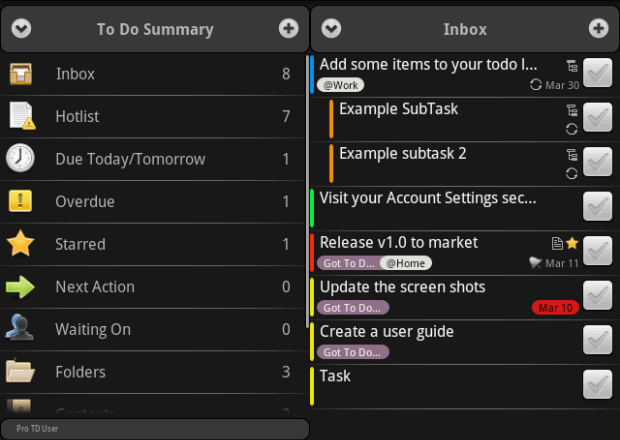Screen dimensions: 620x440
Task: Open 'Update the screen shots' task title
Action: click(402, 287)
